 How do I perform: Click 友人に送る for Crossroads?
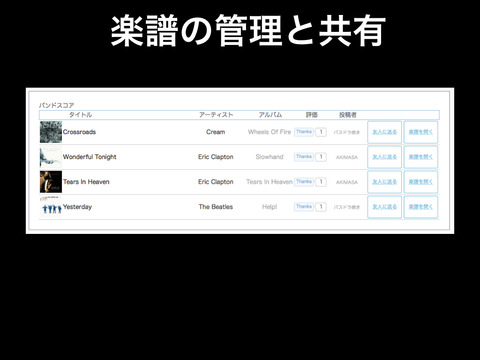click(384, 132)
